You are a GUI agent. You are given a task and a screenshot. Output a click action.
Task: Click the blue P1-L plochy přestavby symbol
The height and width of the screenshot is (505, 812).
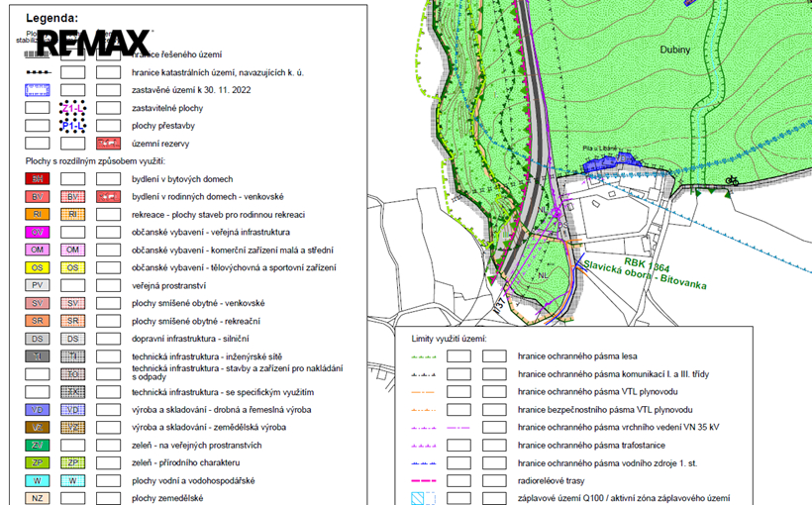[73, 126]
